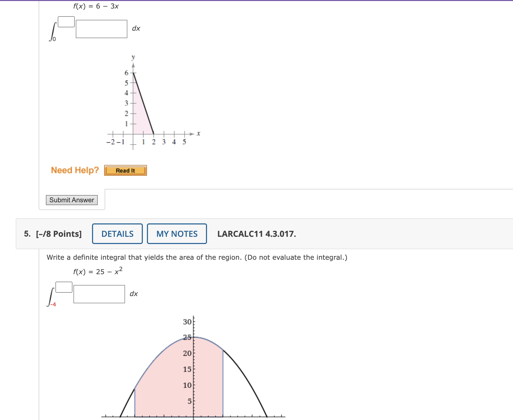Click the integral sign above the -4 limit
513x420 pixels.
point(51,296)
